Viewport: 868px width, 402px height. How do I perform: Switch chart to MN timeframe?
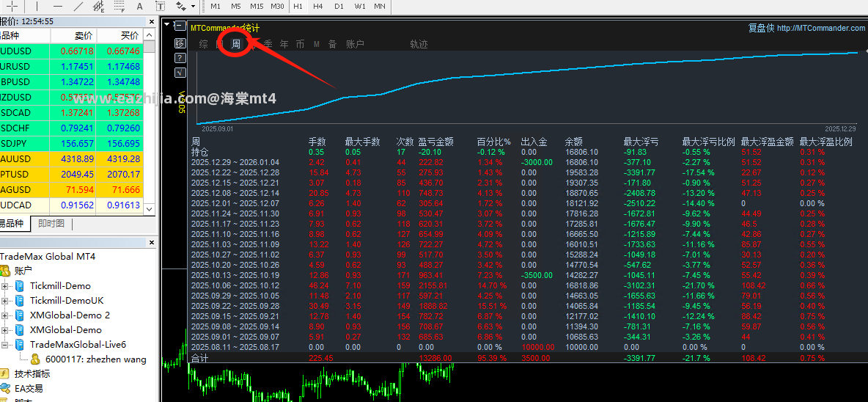[380, 7]
